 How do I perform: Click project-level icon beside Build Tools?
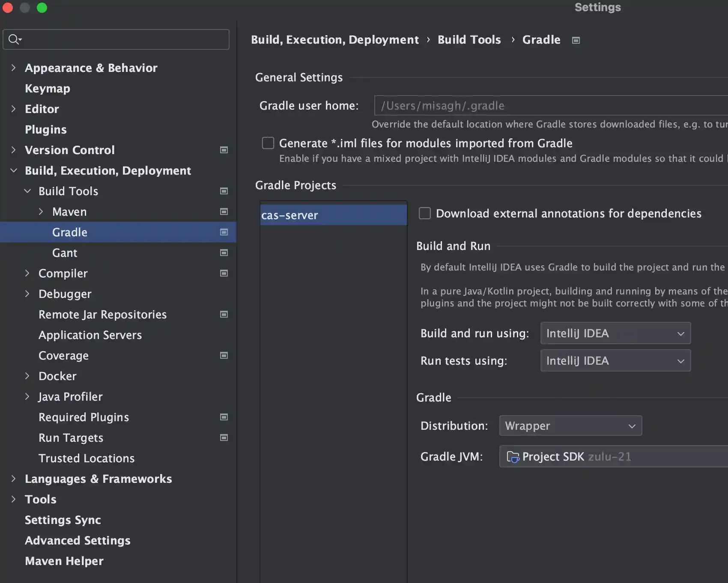[224, 191]
